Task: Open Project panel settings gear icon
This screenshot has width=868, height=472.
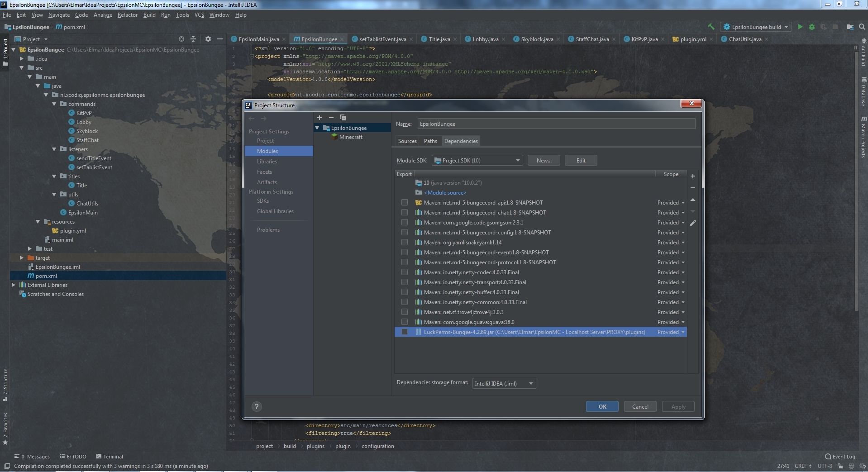Action: pyautogui.click(x=208, y=39)
